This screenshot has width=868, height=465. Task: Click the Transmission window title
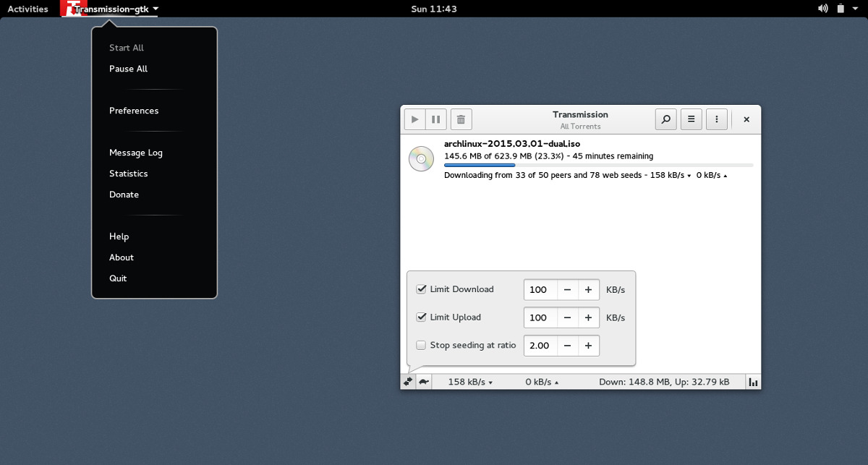pyautogui.click(x=580, y=114)
